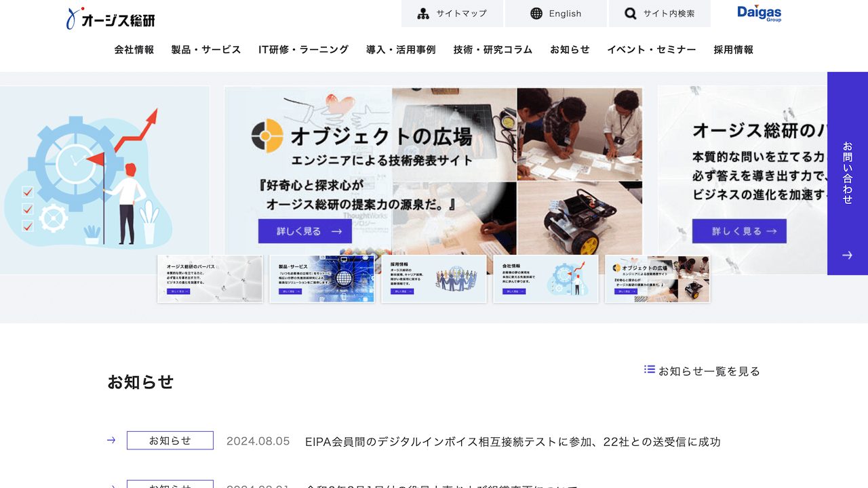Select IT研修・ラーニング in the navigation
This screenshot has height=488, width=868.
click(x=302, y=49)
